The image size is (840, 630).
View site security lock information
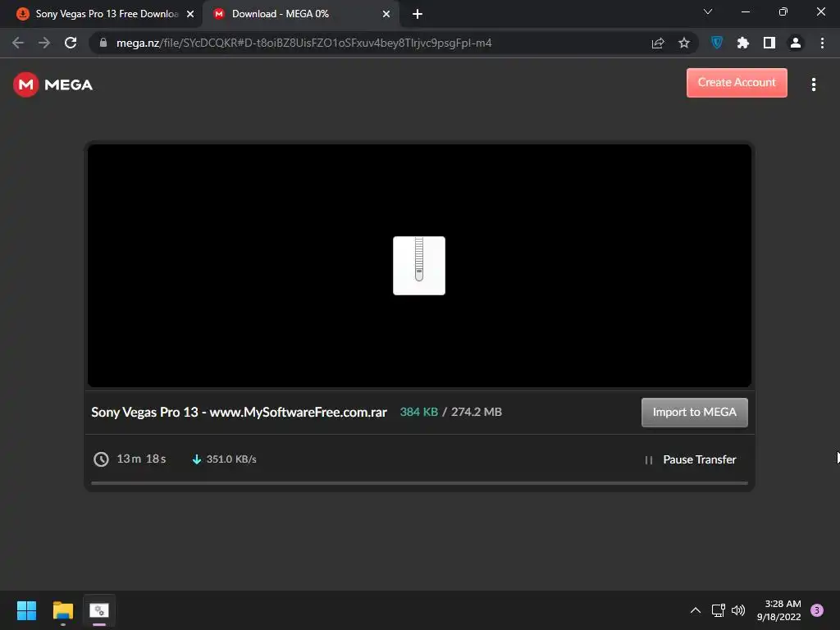103,43
